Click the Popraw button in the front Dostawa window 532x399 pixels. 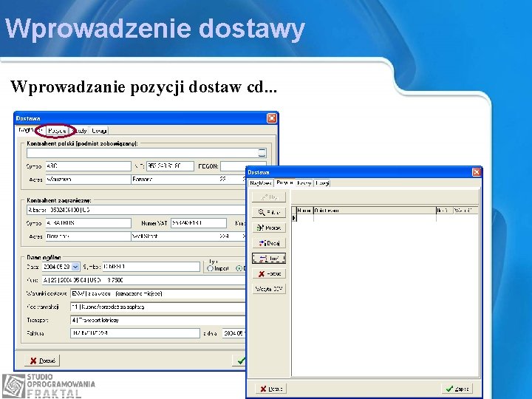(269, 228)
